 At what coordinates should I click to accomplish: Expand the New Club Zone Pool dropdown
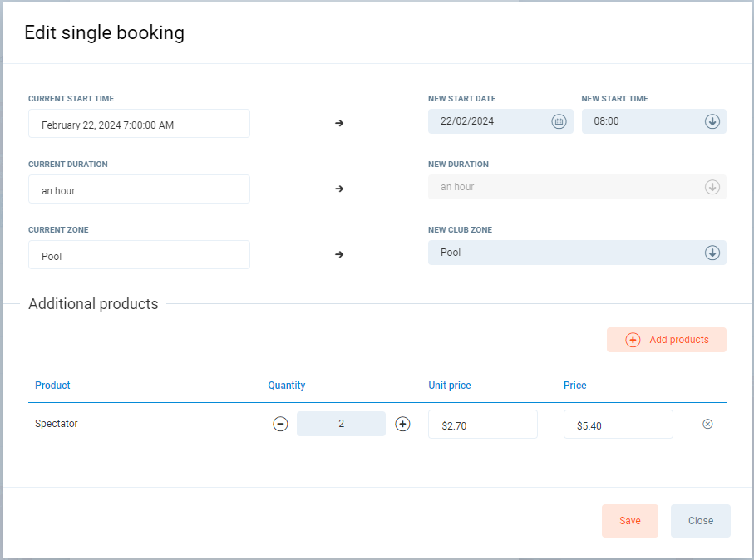[565, 253]
